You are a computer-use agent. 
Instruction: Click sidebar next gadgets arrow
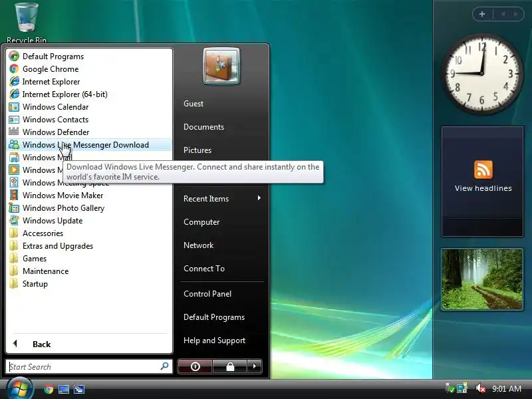tap(516, 14)
